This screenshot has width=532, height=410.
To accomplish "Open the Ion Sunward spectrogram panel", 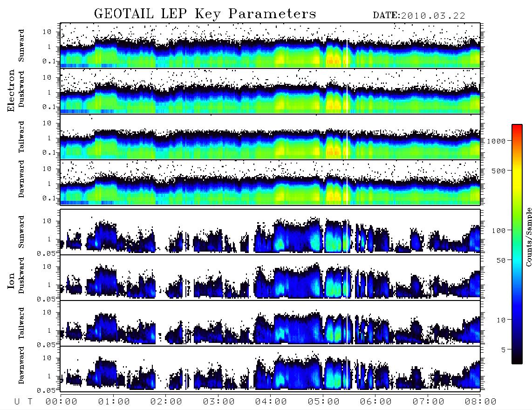I will pyautogui.click(x=270, y=232).
